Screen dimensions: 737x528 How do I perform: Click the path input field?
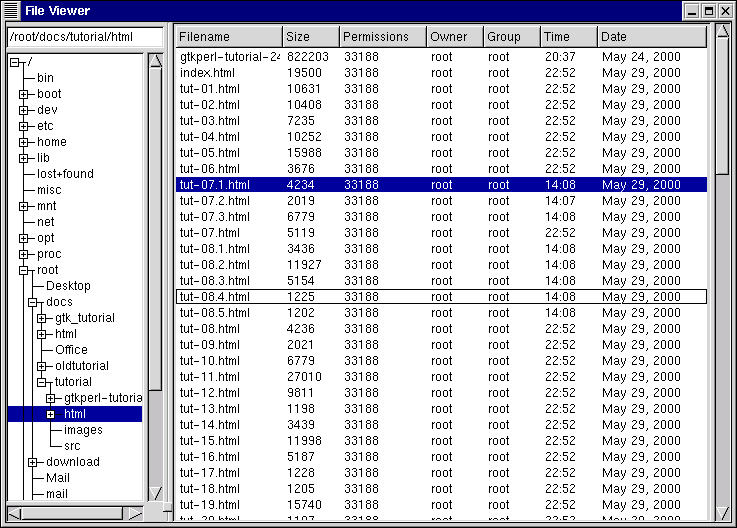coord(83,37)
